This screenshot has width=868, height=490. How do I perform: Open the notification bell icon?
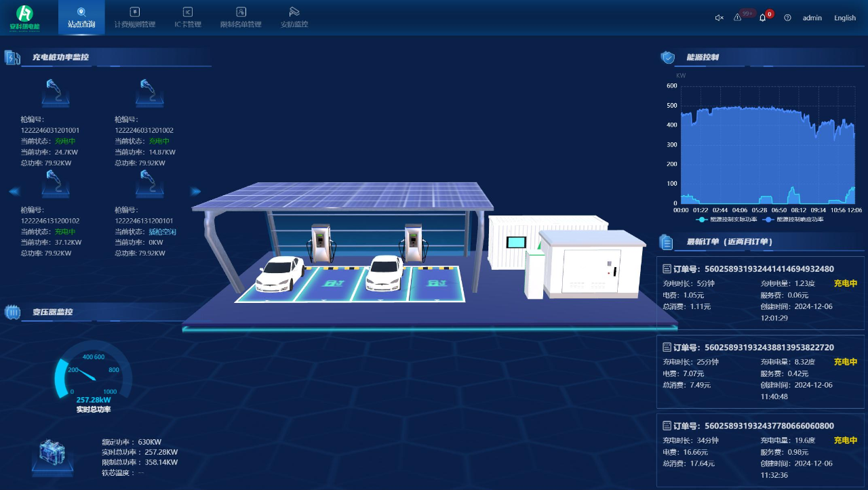(x=762, y=18)
